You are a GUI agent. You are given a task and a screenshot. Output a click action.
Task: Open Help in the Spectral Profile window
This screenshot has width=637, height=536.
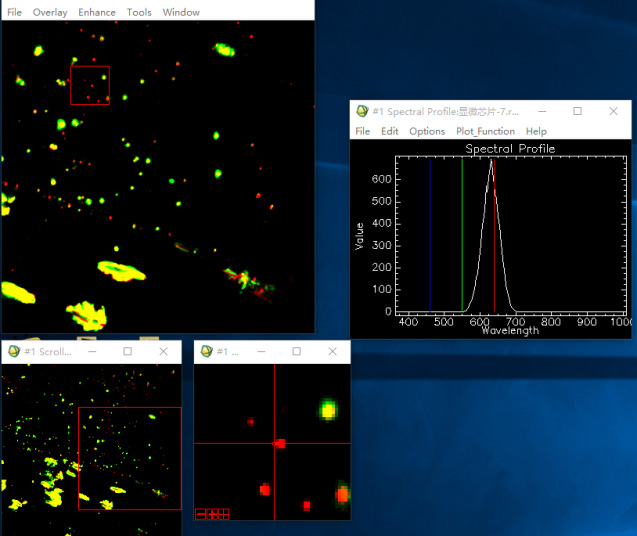[x=536, y=131]
